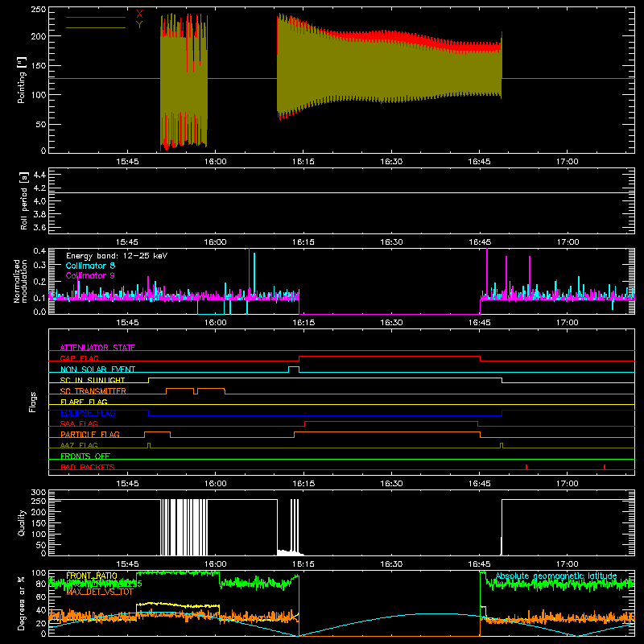Click the PARTICLE_FLAG label
This screenshot has width=644, height=644.
pos(90,434)
